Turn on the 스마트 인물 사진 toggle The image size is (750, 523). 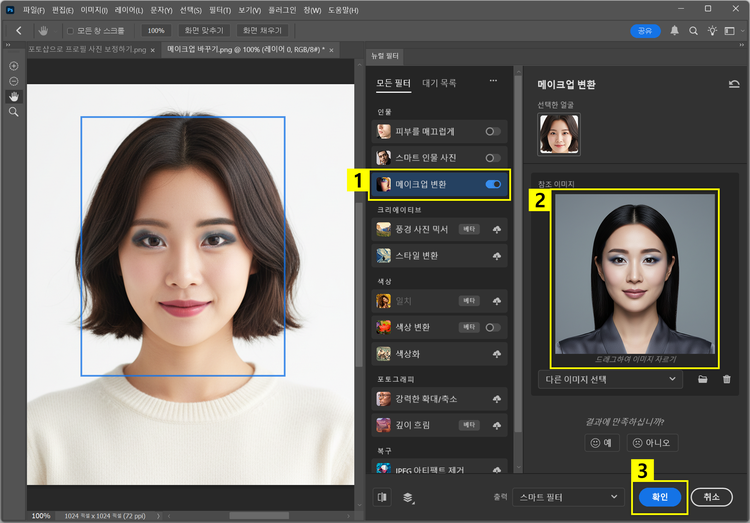(x=492, y=158)
